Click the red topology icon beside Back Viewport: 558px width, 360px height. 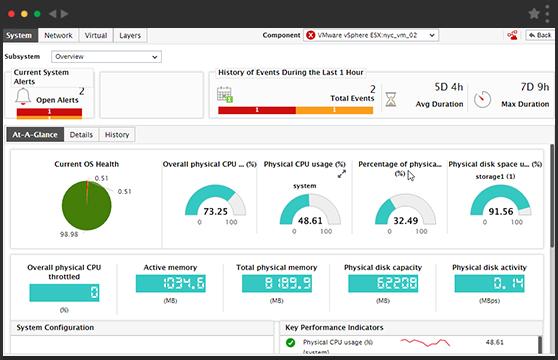(512, 35)
